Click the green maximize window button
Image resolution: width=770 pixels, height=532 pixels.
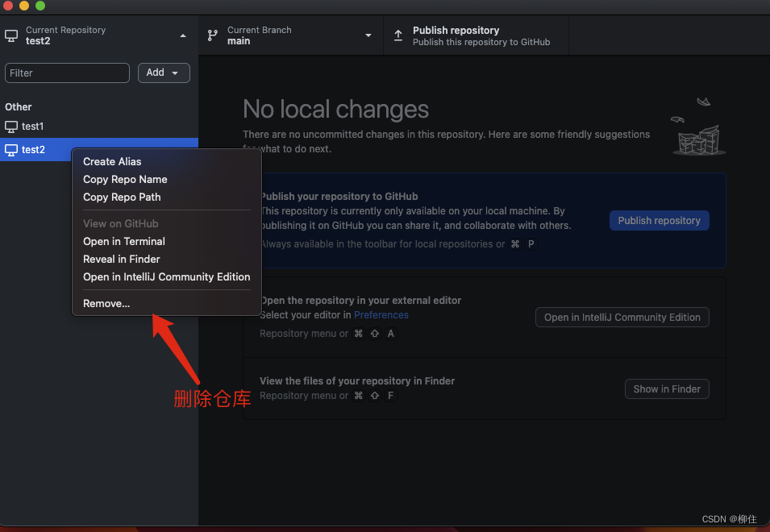(40, 6)
